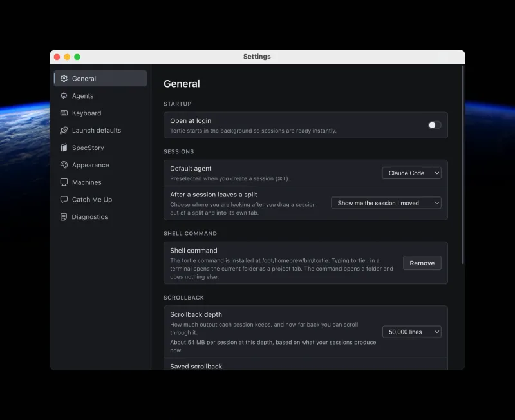
Task: Open the Catch Me Up settings tab
Action: pos(100,200)
